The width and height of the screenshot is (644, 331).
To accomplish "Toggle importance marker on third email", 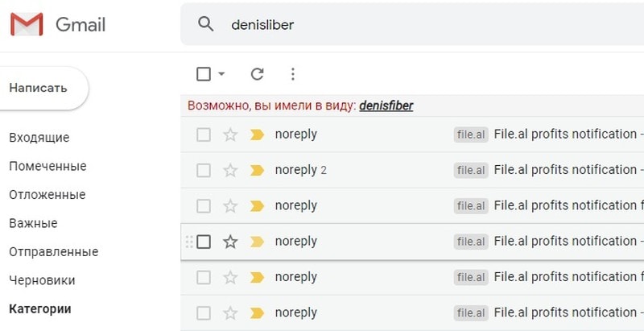I will pos(257,205).
